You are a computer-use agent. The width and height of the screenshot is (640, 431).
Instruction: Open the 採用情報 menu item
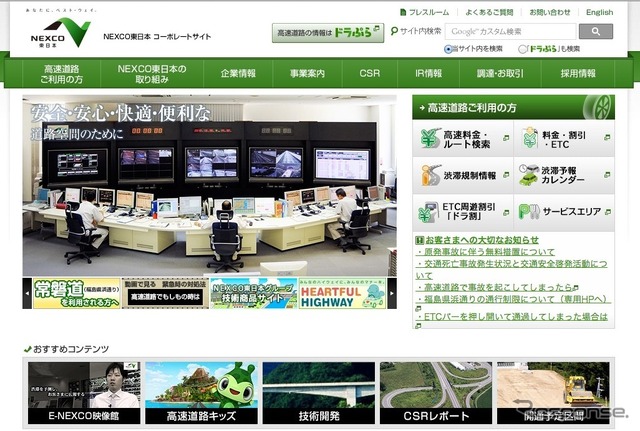[x=578, y=73]
